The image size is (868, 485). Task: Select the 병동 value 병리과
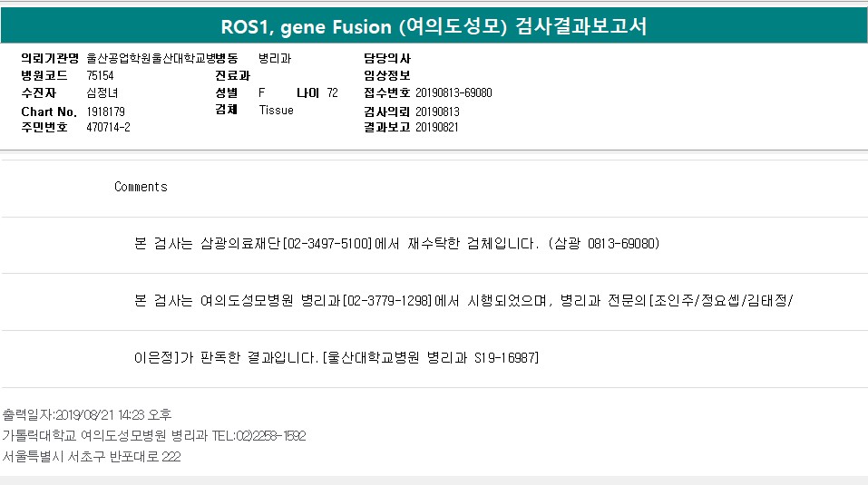[275, 58]
